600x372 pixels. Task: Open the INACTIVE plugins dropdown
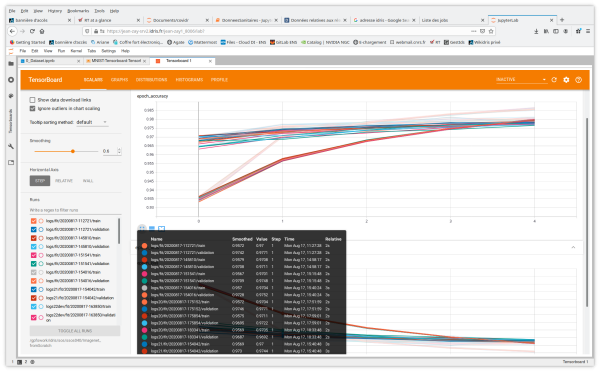[x=520, y=80]
